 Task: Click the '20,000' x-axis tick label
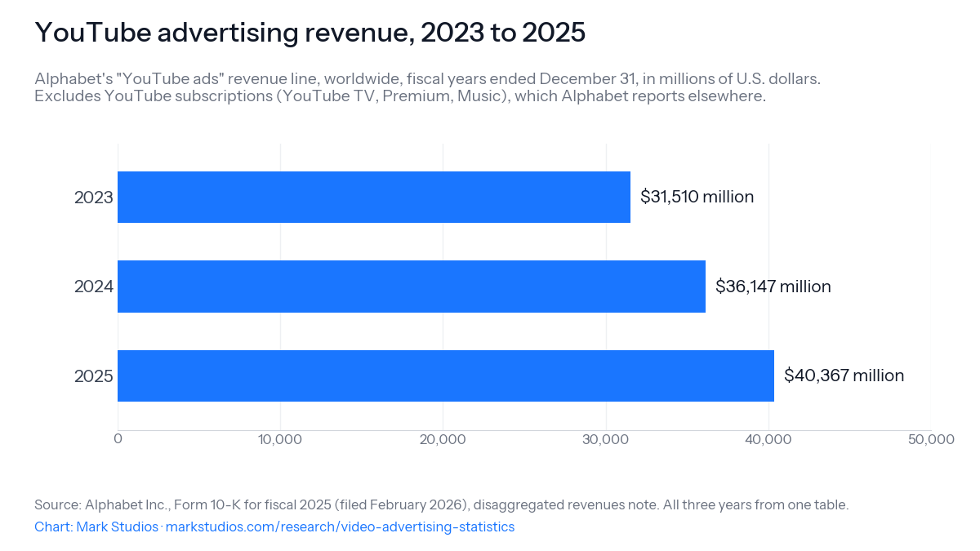click(x=443, y=439)
